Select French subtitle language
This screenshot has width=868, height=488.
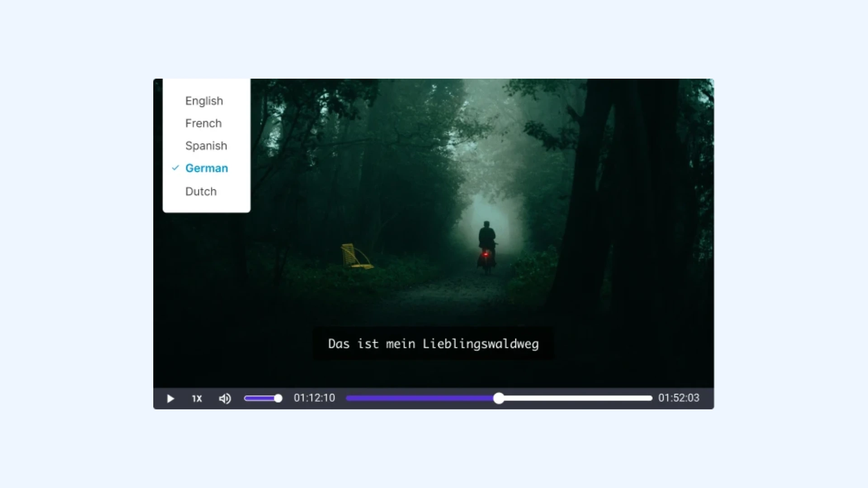tap(203, 123)
